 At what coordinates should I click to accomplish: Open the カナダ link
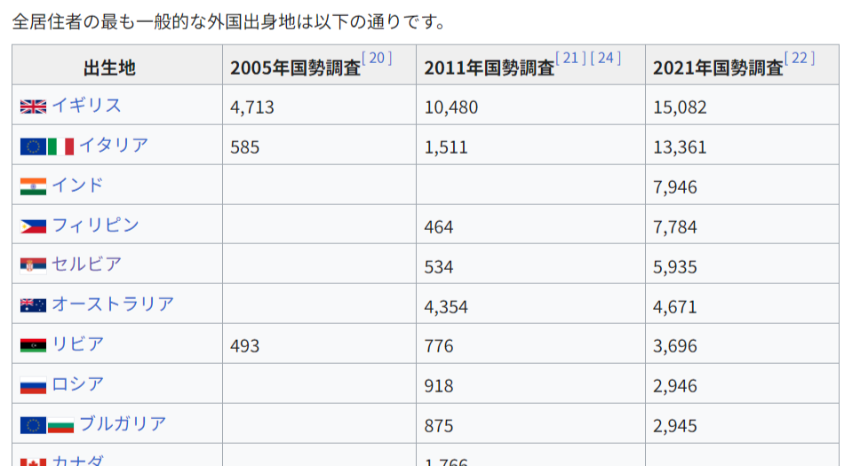click(77, 460)
